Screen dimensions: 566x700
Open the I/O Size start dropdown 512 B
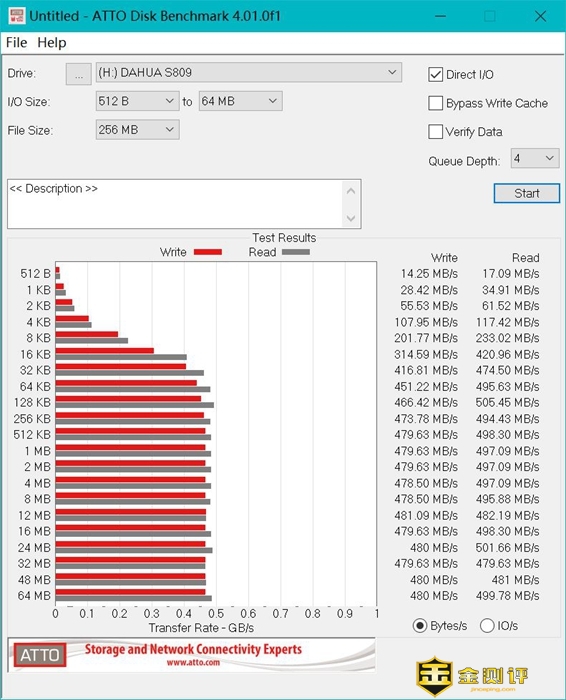pyautogui.click(x=137, y=101)
